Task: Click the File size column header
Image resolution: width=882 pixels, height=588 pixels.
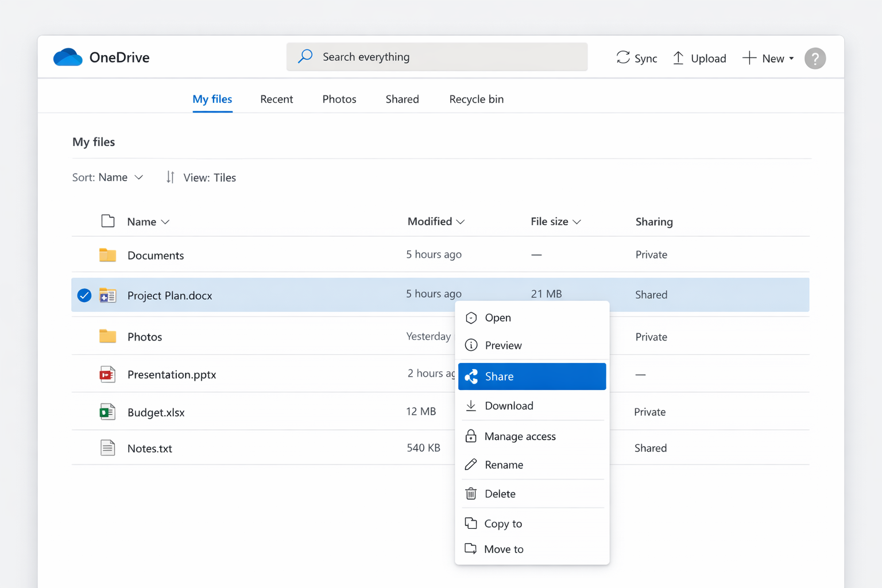Action: (550, 222)
